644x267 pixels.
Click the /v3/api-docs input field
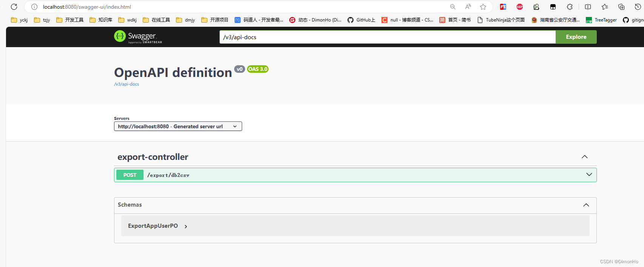[x=388, y=37]
